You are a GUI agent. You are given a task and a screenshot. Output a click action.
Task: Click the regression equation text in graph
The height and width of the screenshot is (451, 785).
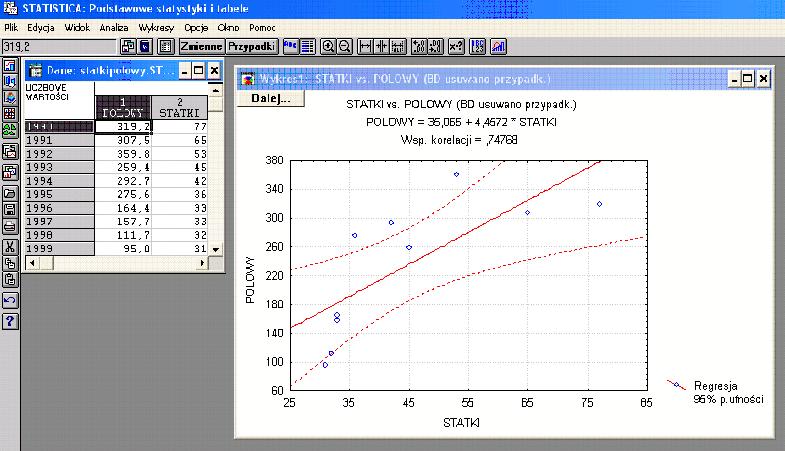pos(461,122)
